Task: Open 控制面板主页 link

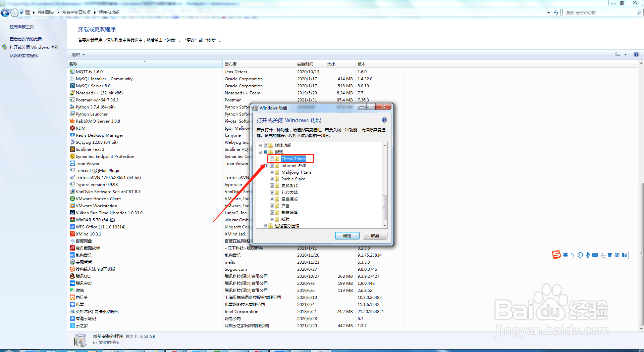Action: (22, 27)
